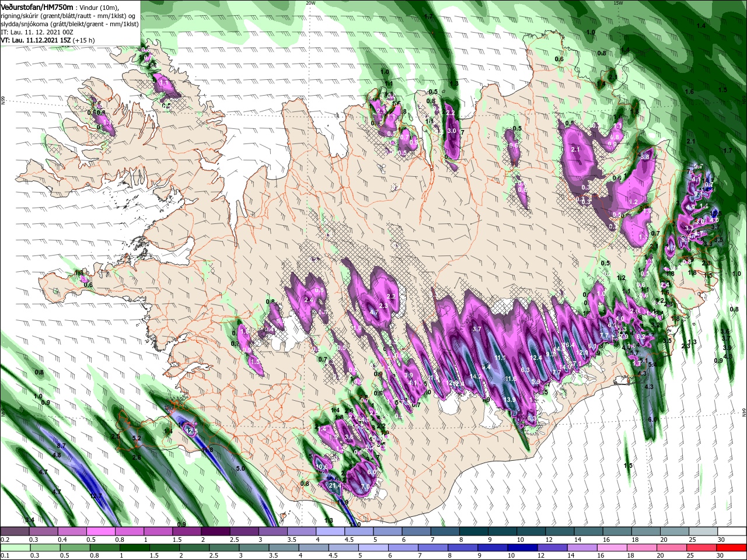The width and height of the screenshot is (747, 560).
Task: Click the '12.5' value on the southwest peninsula
Action: point(193,430)
